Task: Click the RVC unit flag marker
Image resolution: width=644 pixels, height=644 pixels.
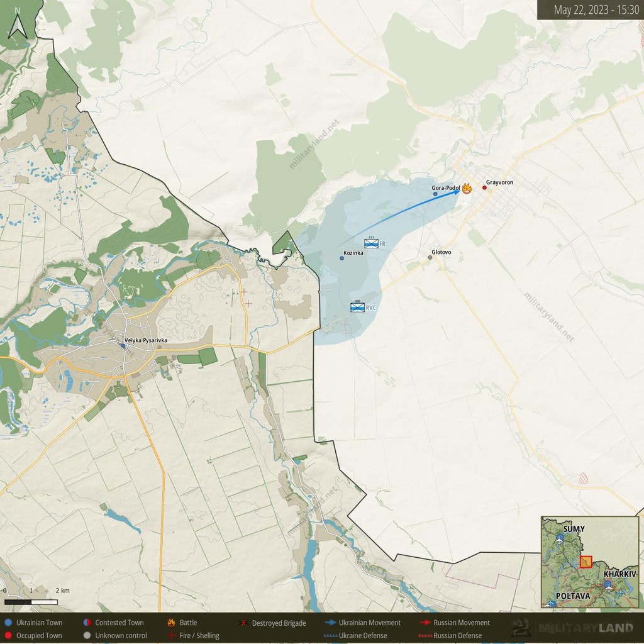Action: coord(357,306)
